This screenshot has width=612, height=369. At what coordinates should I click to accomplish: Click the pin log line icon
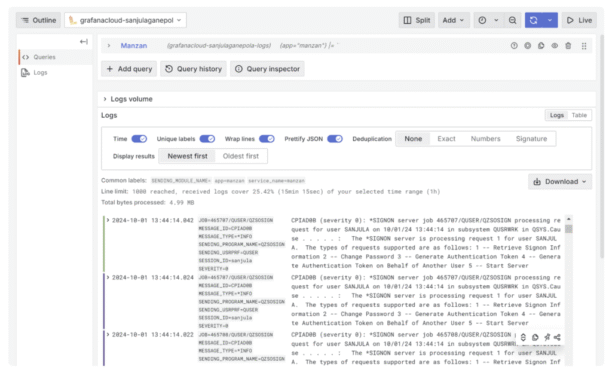(547, 337)
